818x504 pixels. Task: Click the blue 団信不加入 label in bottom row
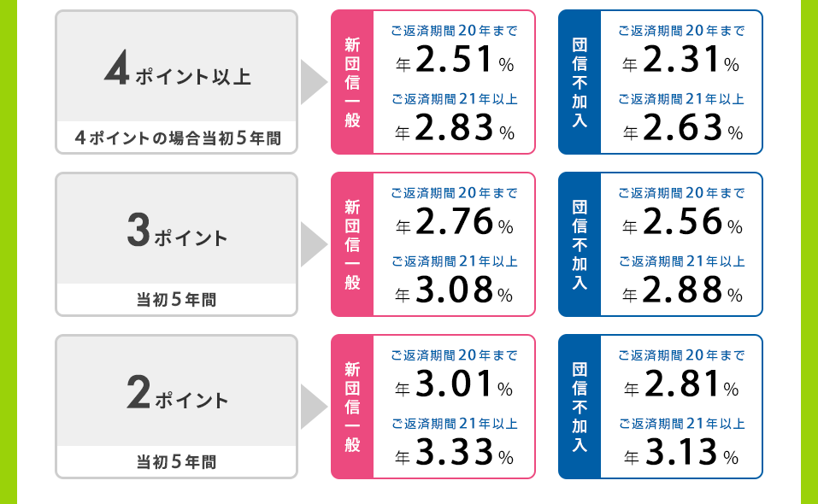tap(580, 407)
